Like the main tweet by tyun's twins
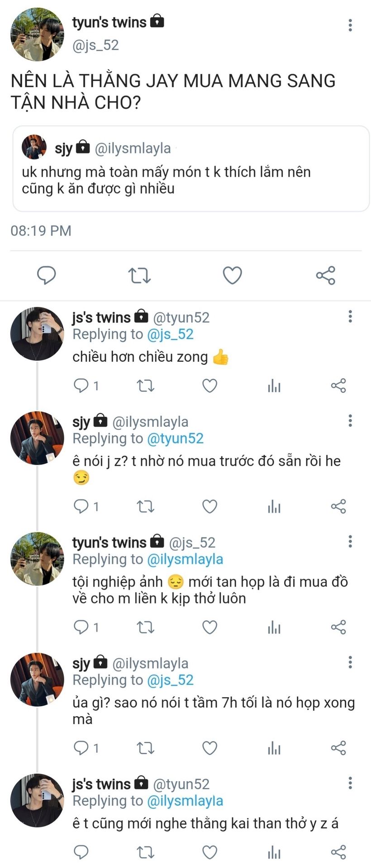This screenshot has height=868, width=371. coord(232,275)
